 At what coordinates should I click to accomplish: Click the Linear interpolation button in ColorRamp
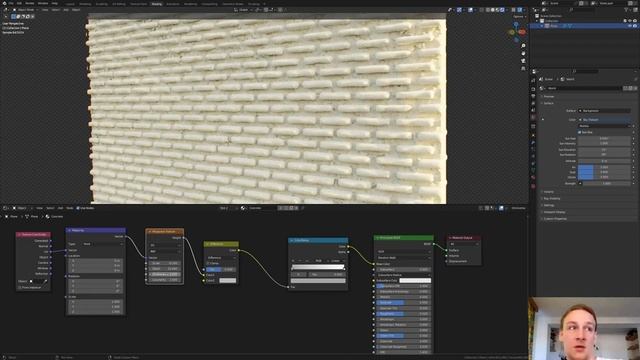click(x=336, y=260)
